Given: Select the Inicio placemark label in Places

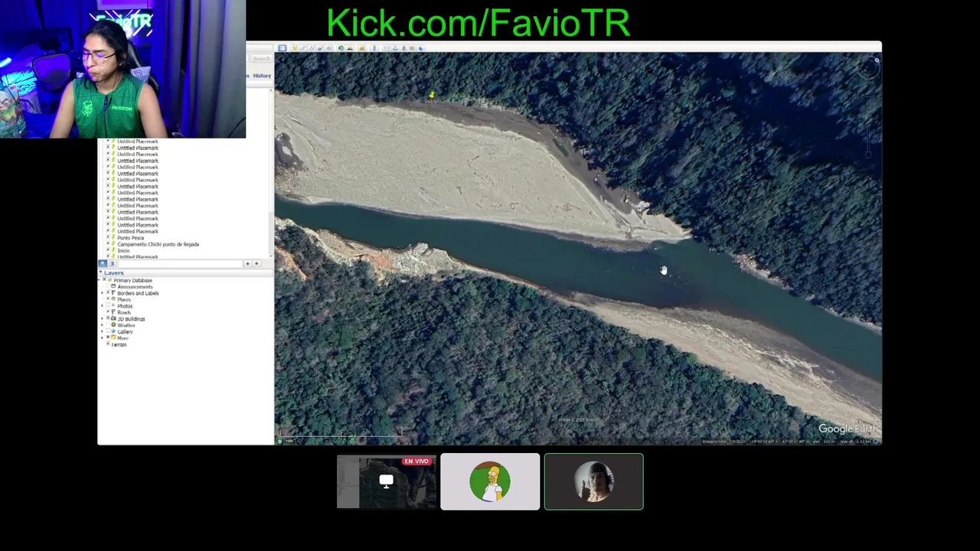Looking at the screenshot, I should (x=123, y=250).
